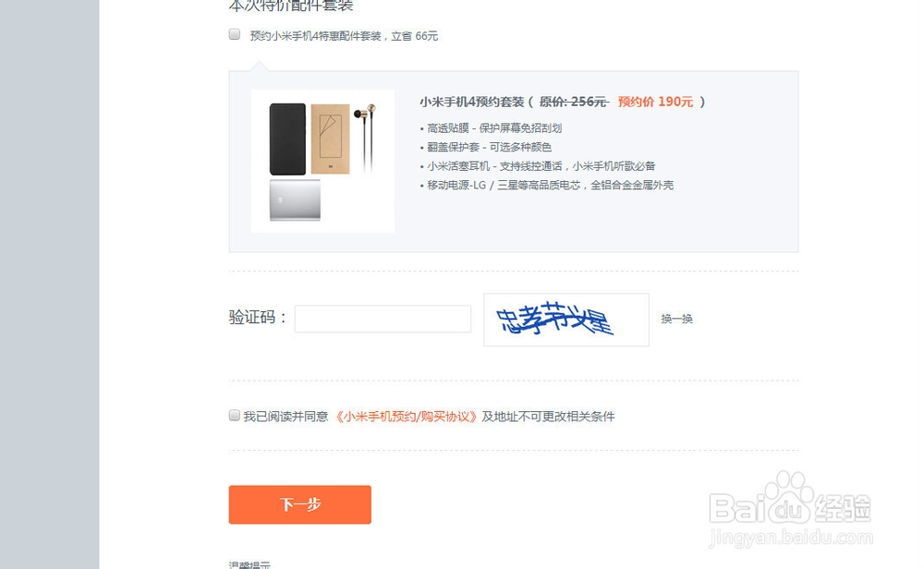Click the screen protector box image
This screenshot has width=924, height=569.
(330, 139)
